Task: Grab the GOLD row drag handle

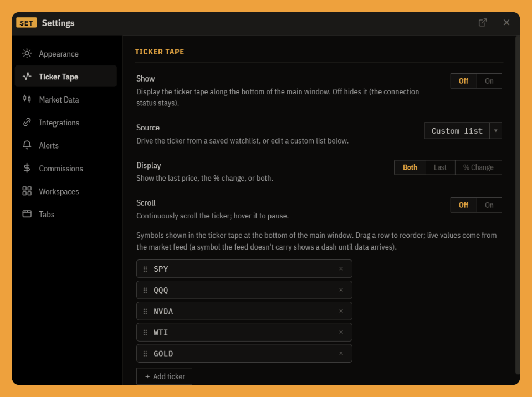Action: (x=145, y=354)
